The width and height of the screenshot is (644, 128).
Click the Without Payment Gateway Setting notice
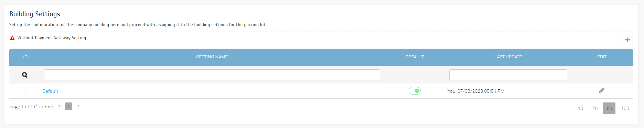[52, 38]
